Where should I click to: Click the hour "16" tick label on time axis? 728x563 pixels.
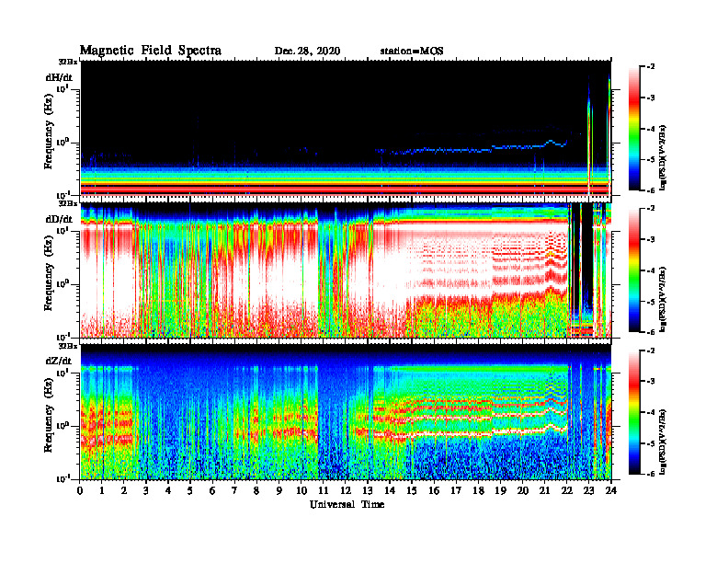(434, 491)
